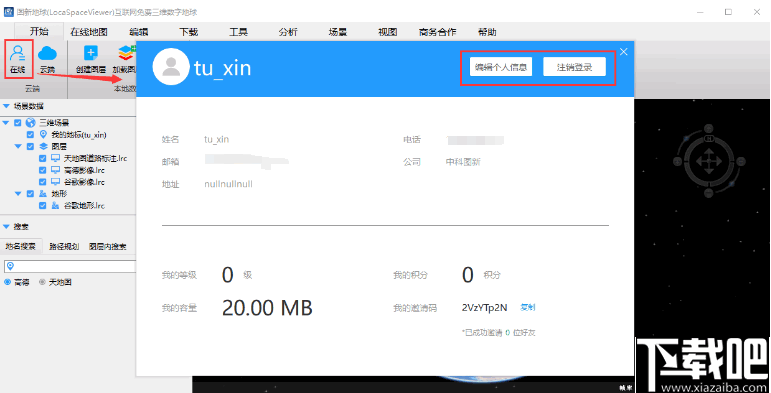The image size is (771, 393).
Task: Click the N north button on compass
Action: click(x=709, y=139)
